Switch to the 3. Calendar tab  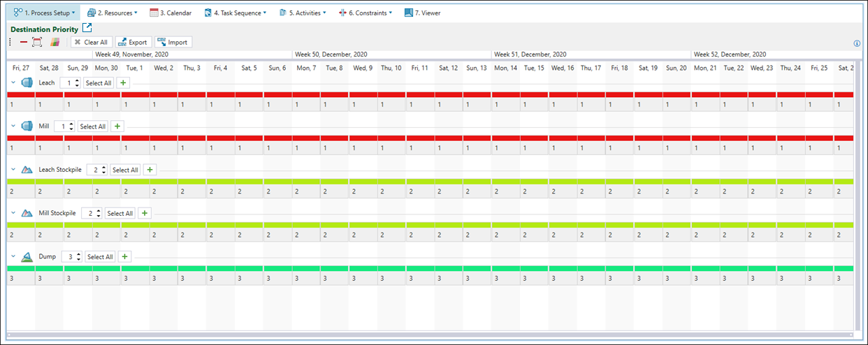click(171, 13)
